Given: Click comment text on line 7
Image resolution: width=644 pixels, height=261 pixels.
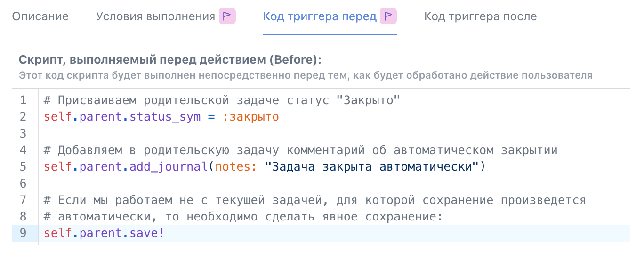Looking at the screenshot, I should click(x=315, y=200).
